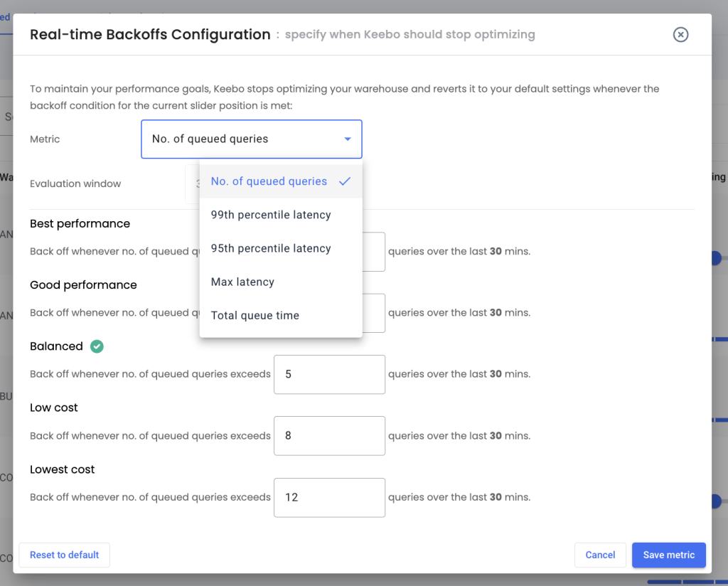
Task: Select the highlighted No. of queued queries row
Action: pyautogui.click(x=269, y=181)
